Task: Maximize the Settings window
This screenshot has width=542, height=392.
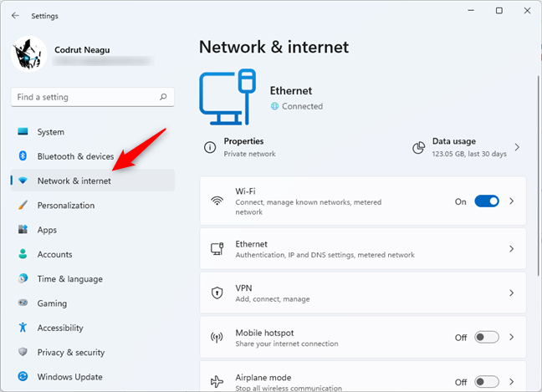Action: click(499, 11)
